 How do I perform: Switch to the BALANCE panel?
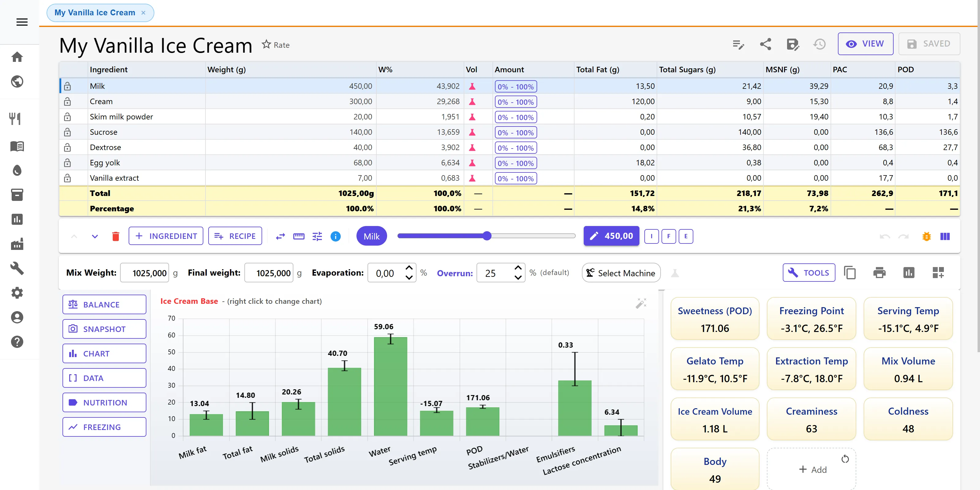coord(104,304)
